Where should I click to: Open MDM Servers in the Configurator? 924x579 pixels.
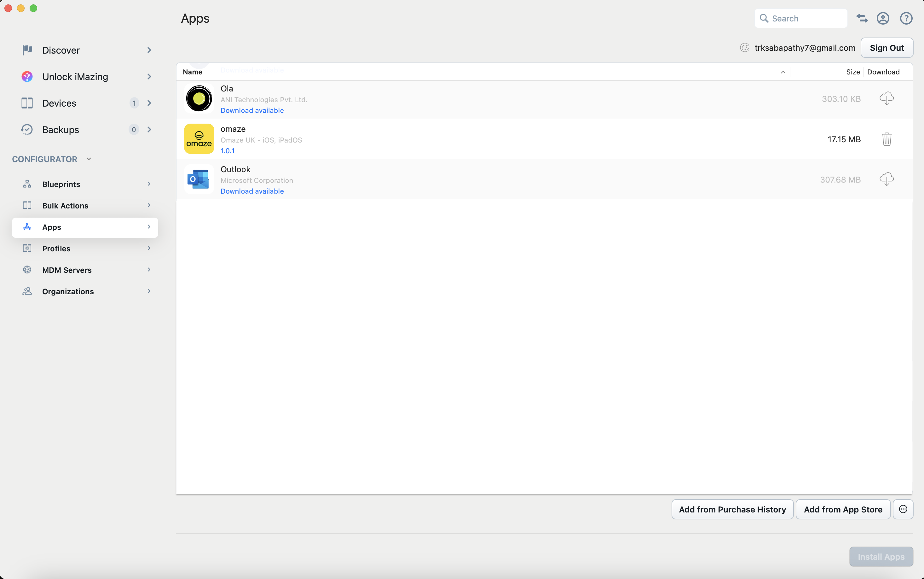point(85,270)
